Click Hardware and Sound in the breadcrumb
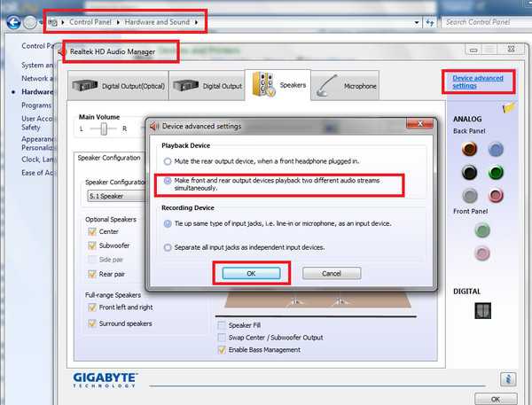The image size is (532, 405). [x=157, y=22]
